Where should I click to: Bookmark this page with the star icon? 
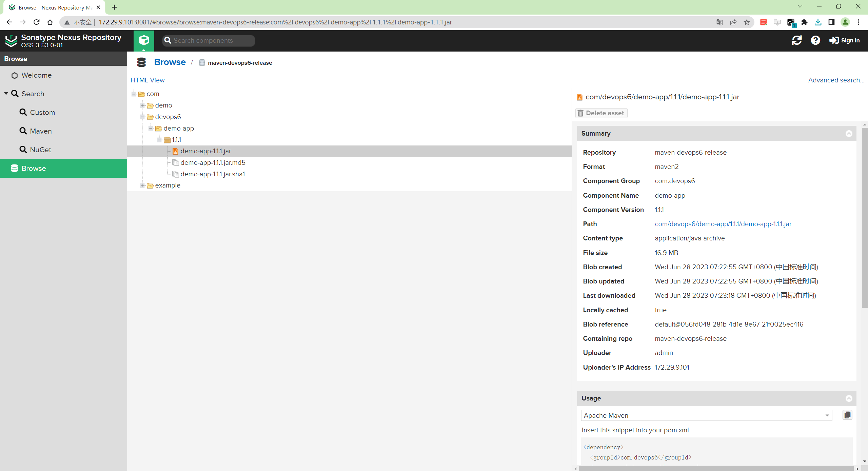pyautogui.click(x=747, y=22)
